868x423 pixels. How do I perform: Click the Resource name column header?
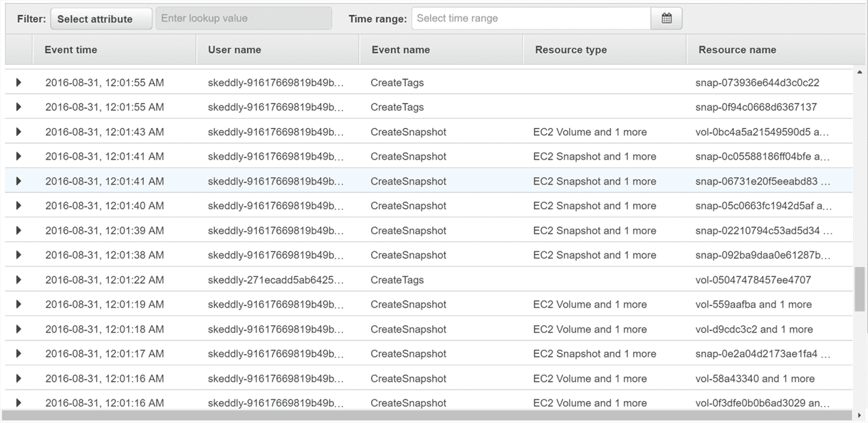tap(737, 50)
